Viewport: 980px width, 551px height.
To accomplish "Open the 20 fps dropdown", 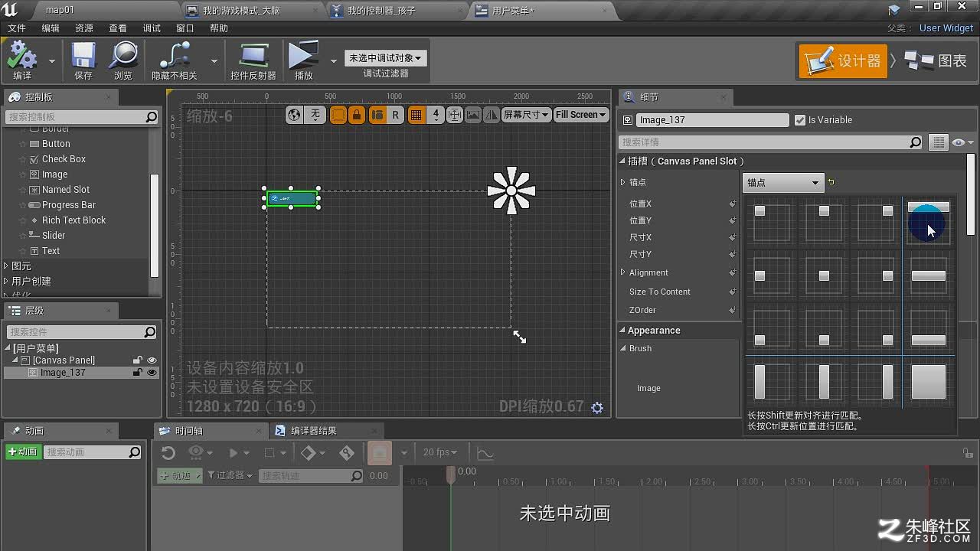I will [440, 452].
